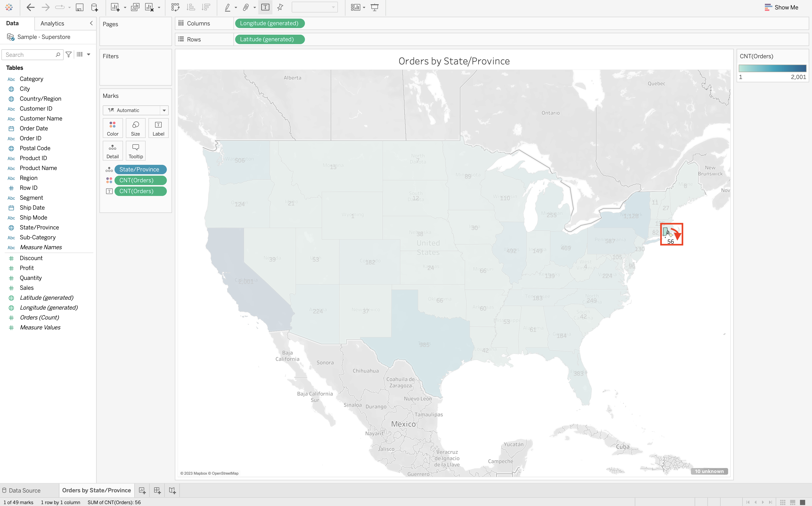Collapse the Data pane with the chevron
812x506 pixels.
pyautogui.click(x=91, y=23)
